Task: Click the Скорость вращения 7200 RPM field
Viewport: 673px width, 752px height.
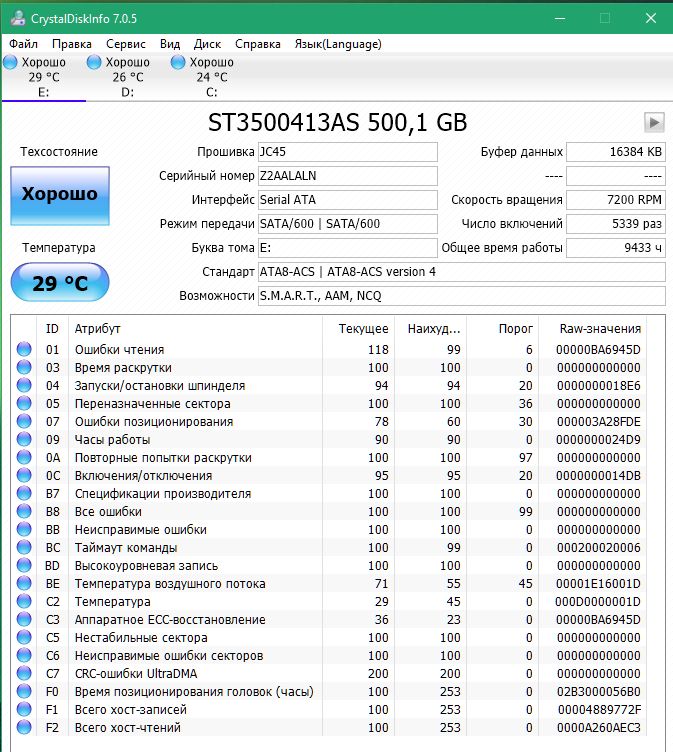Action: [x=616, y=200]
